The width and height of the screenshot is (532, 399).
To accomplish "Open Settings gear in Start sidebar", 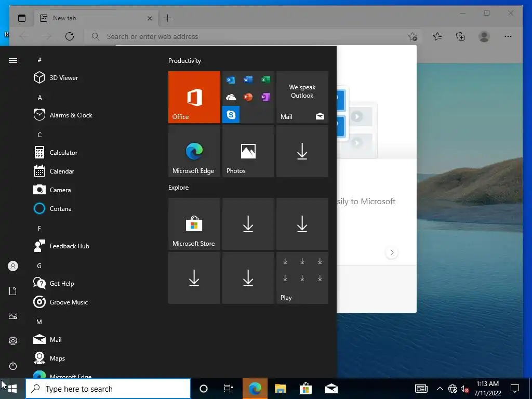I will pos(13,341).
